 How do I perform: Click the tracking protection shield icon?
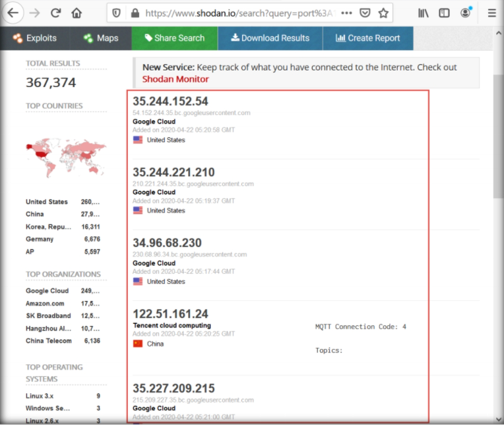[116, 13]
